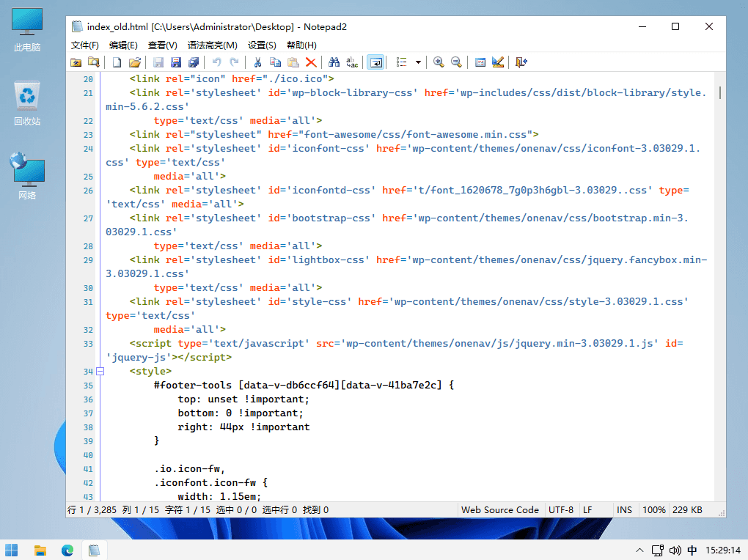
Task: Click the Redo arrow icon
Action: coord(234,62)
